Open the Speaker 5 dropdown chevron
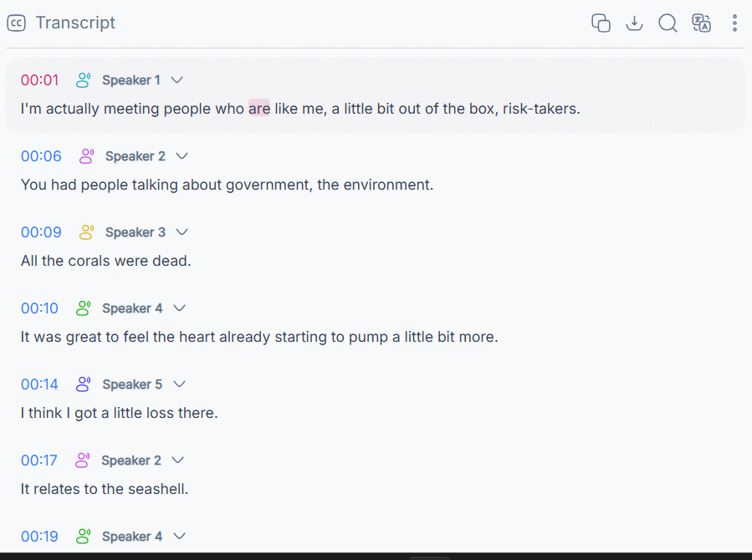 [179, 384]
